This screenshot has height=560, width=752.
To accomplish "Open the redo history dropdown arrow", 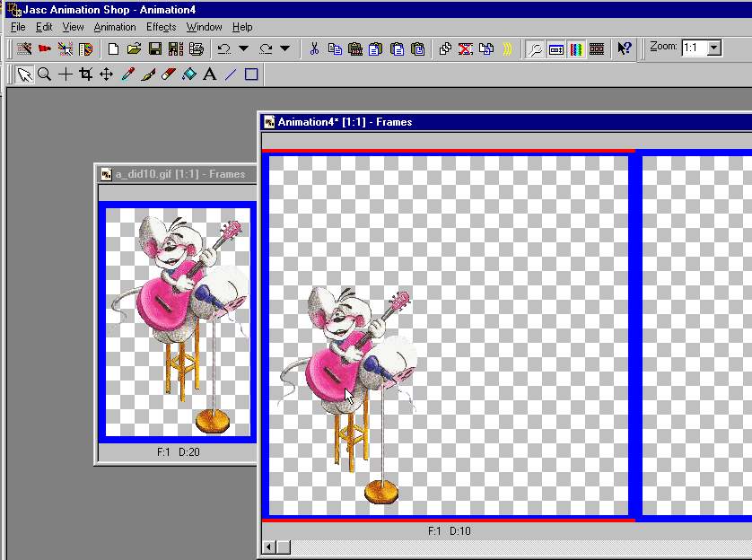I will point(284,48).
